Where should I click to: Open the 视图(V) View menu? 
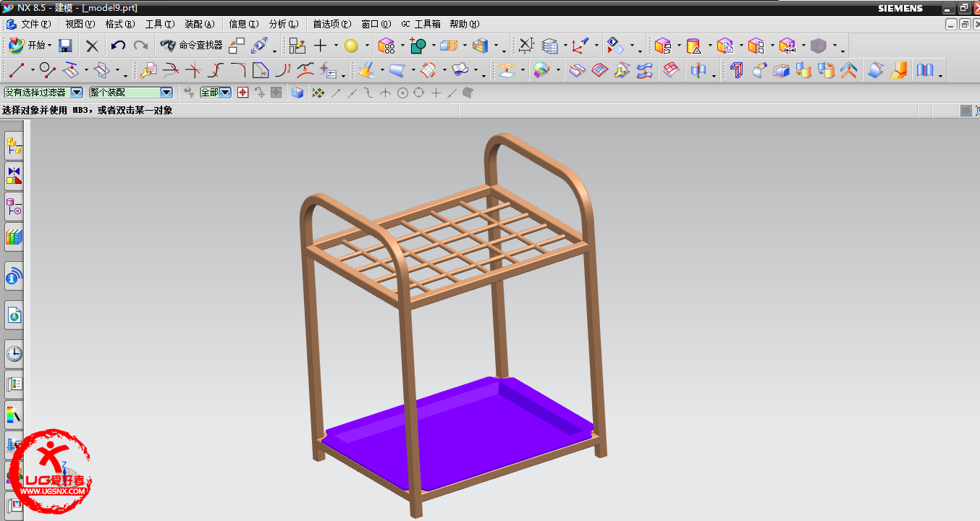point(80,24)
